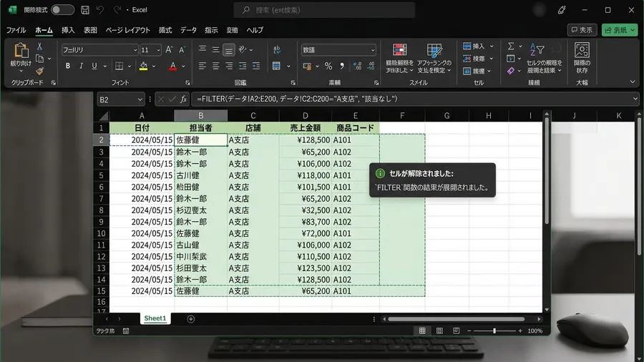Screen dimensions: 644x362
Task: Click the Wrap Text icon
Action: pos(277,49)
